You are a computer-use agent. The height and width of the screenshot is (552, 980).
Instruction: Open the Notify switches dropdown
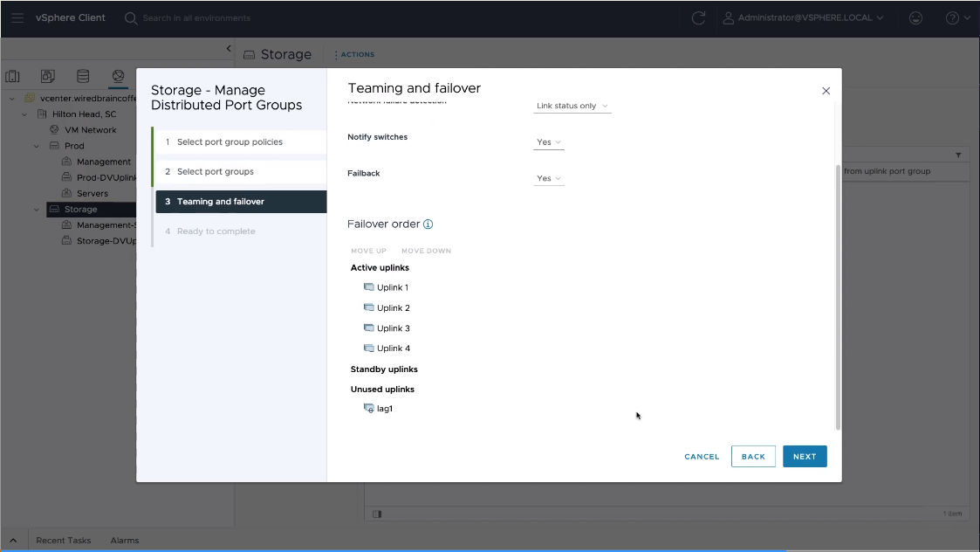pos(549,142)
